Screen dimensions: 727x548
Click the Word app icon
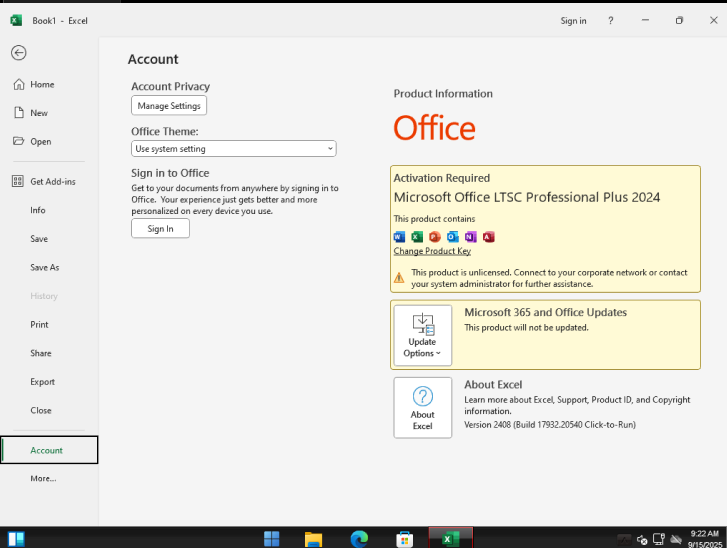coord(399,237)
